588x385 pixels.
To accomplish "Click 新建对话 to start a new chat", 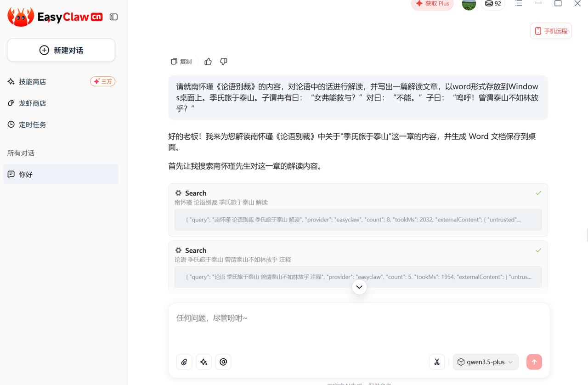I will point(61,50).
